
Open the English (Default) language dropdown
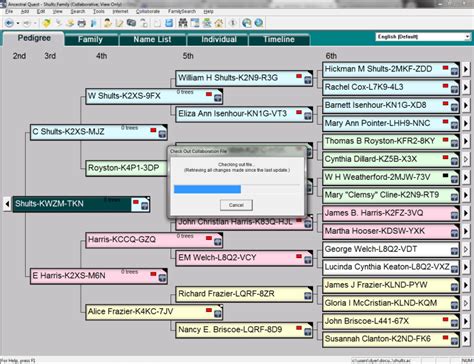467,37
